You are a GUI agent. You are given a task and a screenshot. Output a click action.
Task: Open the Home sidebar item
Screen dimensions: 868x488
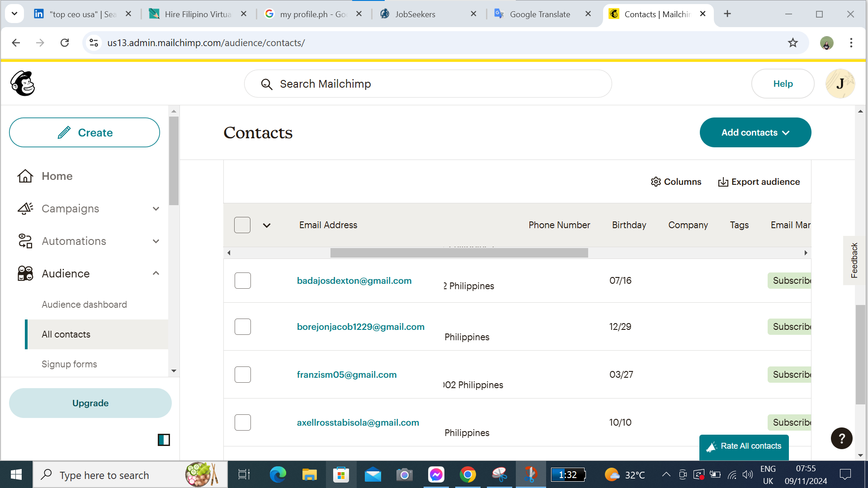pos(57,176)
